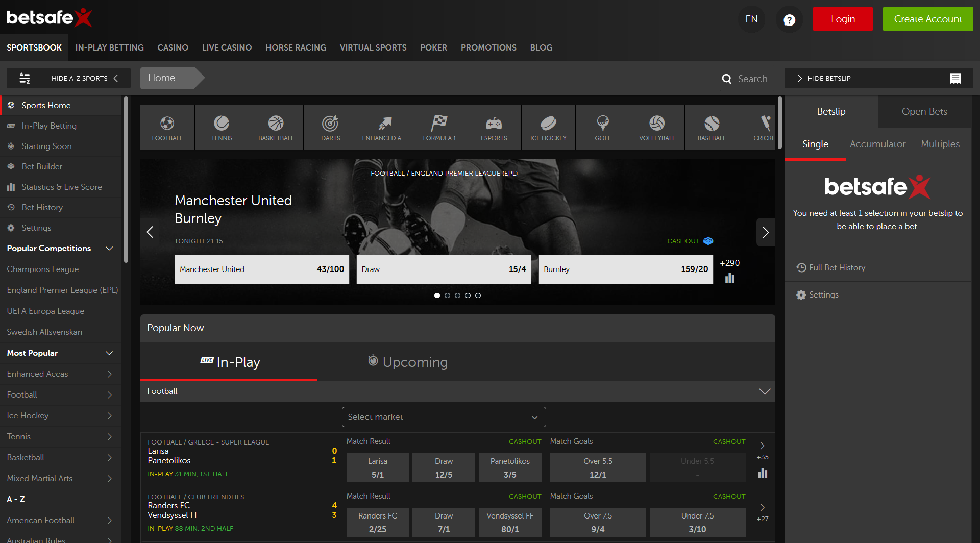980x543 pixels.
Task: Expand more markets for Larisa match
Action: [763, 446]
